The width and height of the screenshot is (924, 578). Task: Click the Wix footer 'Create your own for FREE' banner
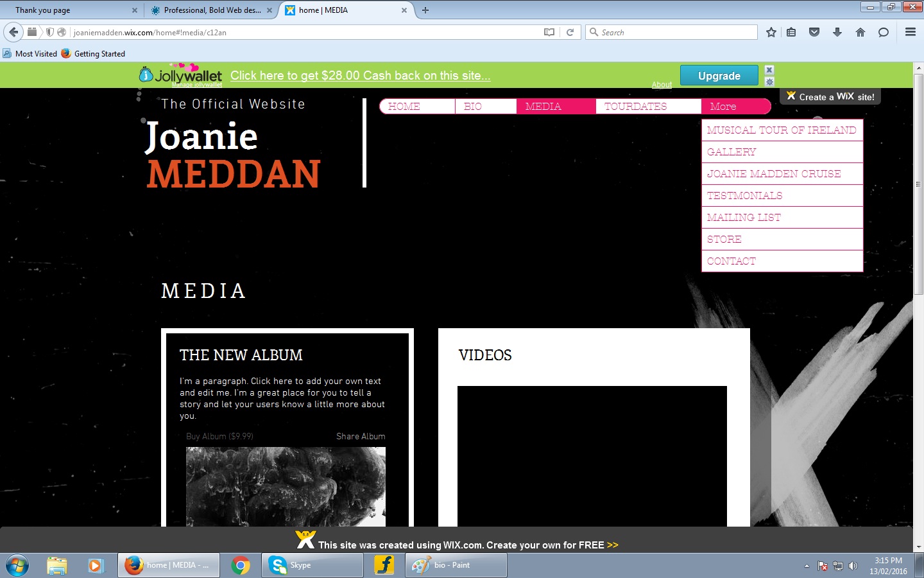(x=457, y=541)
